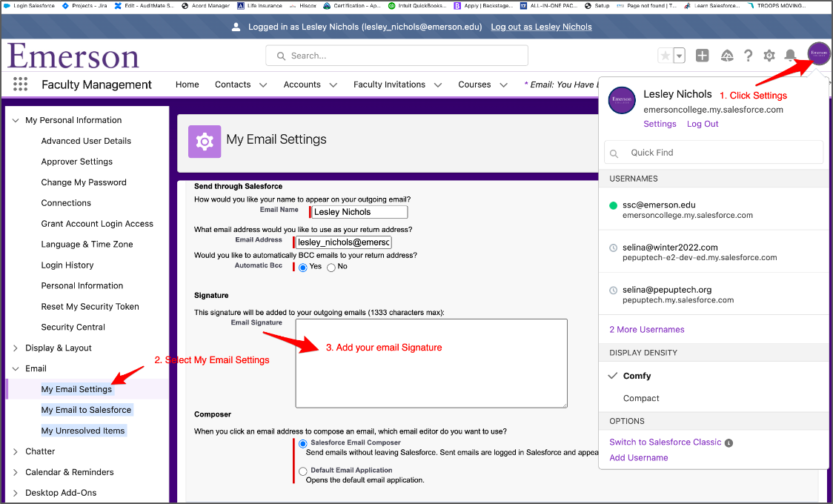Click the My Email Settings gear icon
833x504 pixels.
205,142
